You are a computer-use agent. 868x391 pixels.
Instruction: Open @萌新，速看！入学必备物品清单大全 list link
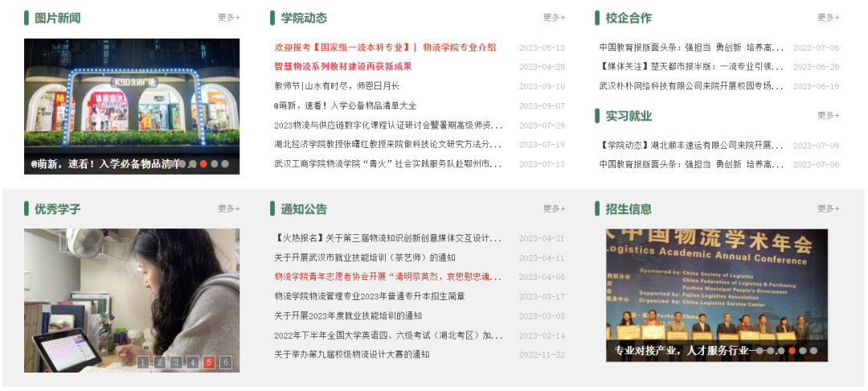tap(346, 105)
